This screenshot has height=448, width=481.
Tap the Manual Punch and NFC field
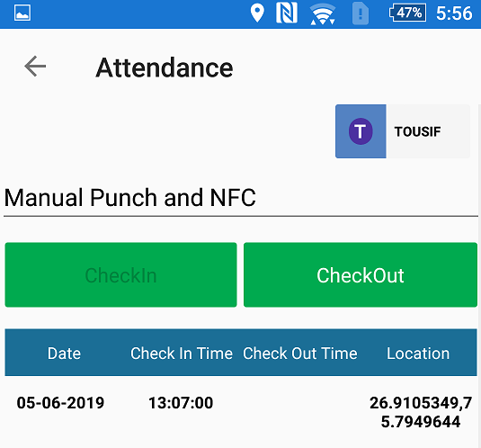point(241,198)
